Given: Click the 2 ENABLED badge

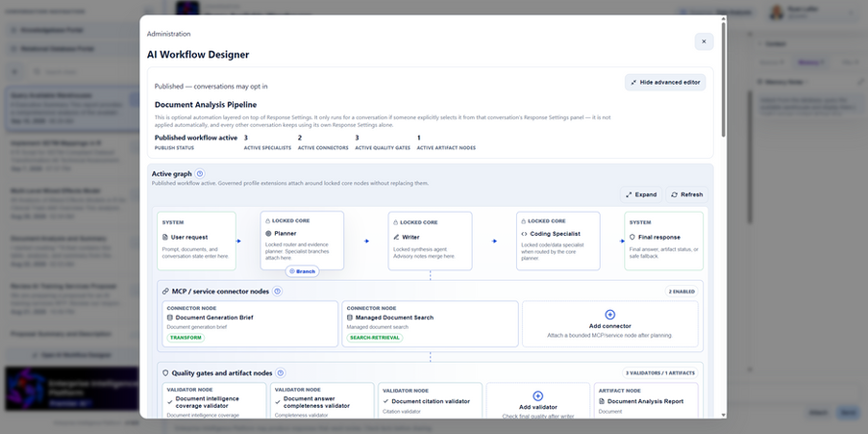Looking at the screenshot, I should click(x=682, y=291).
